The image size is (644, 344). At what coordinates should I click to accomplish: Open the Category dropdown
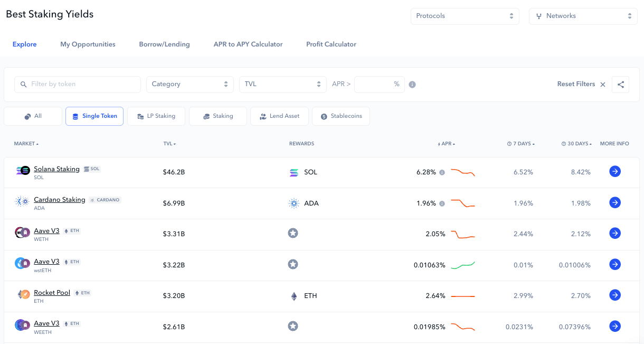tap(190, 85)
